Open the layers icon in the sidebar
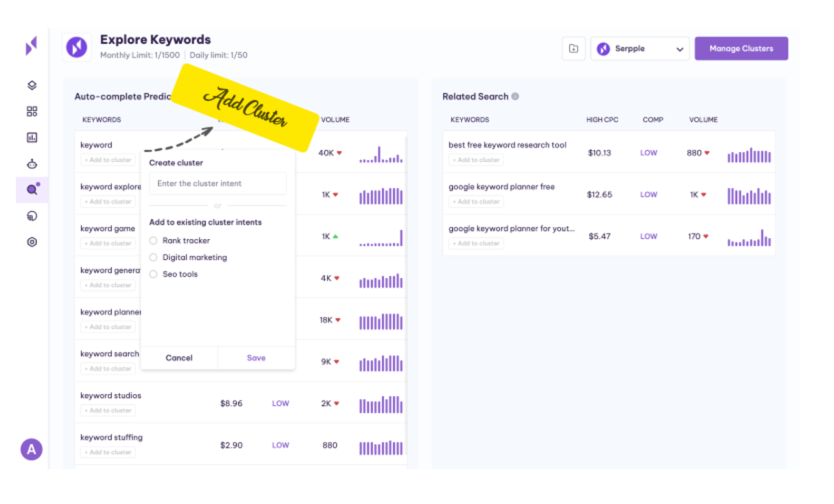 click(x=32, y=85)
